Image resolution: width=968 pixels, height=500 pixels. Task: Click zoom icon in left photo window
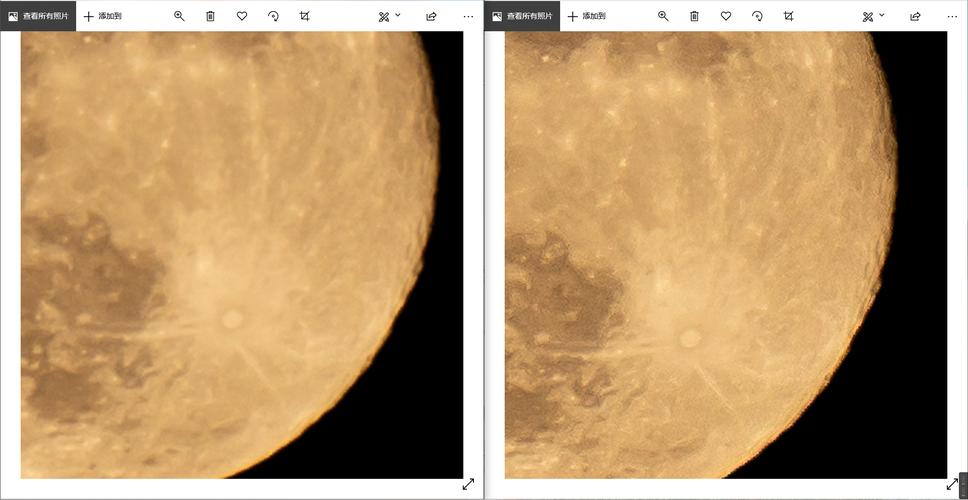[179, 16]
